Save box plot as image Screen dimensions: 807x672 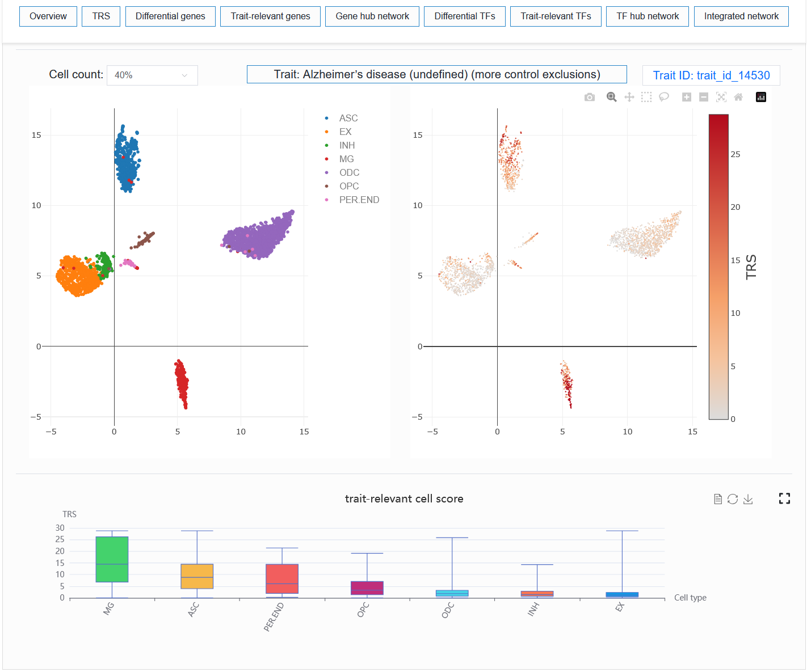pyautogui.click(x=748, y=499)
